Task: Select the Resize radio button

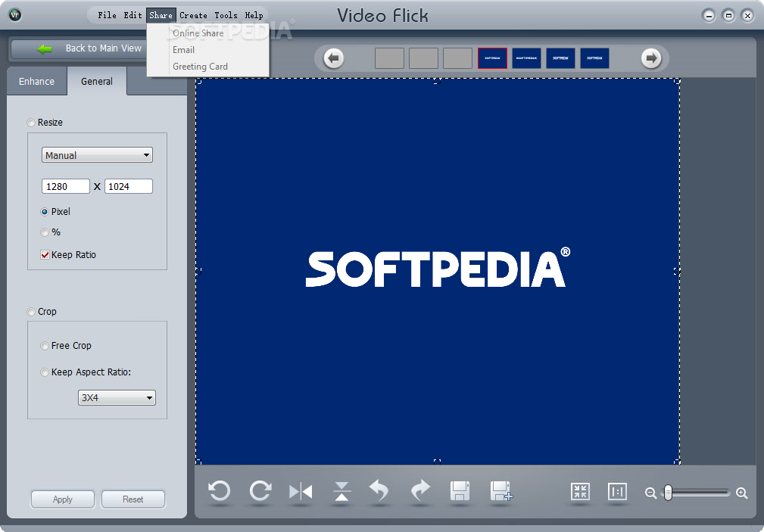Action: point(31,123)
